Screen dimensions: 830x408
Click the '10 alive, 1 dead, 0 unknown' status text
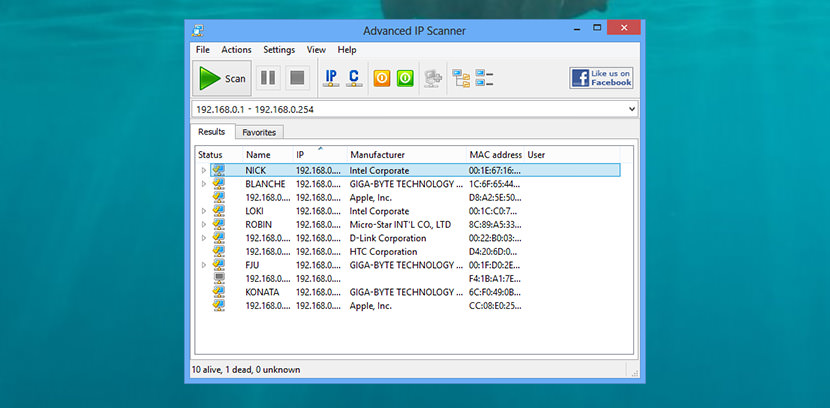(246, 370)
